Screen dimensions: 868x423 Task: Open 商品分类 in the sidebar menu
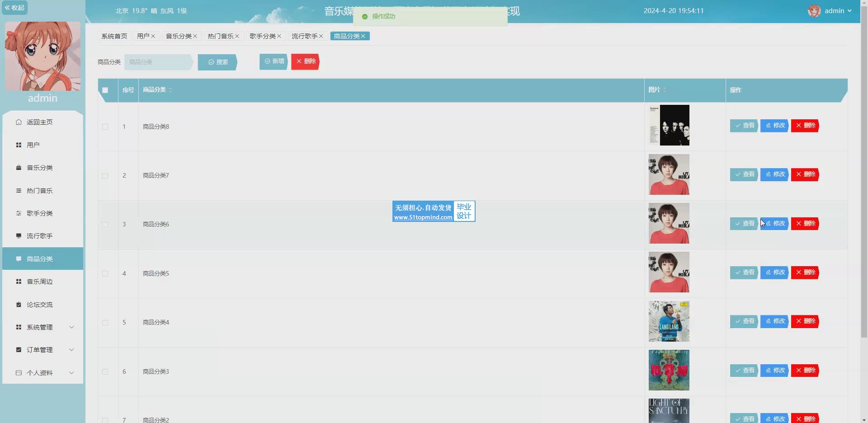click(x=43, y=259)
